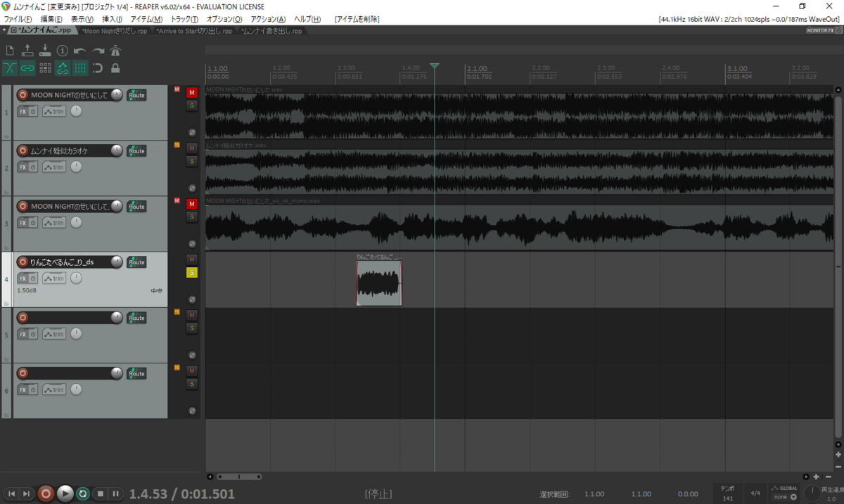Open FX button on track 6

pyautogui.click(x=23, y=389)
